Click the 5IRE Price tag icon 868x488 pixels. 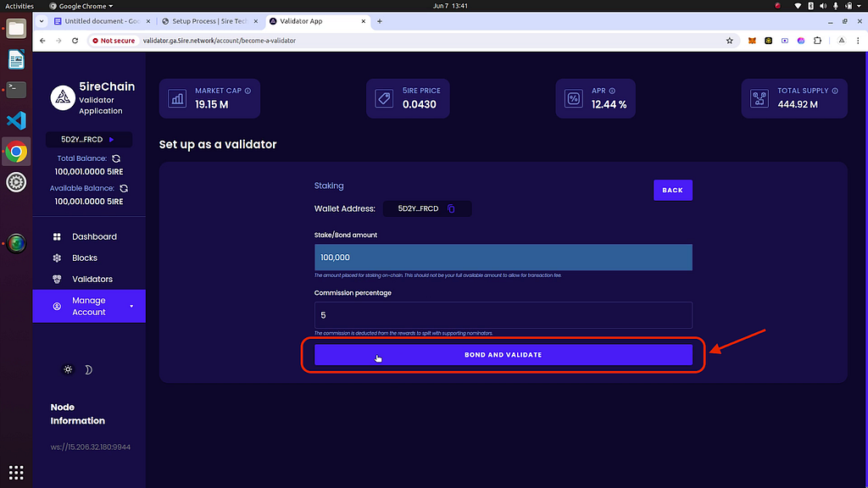(x=384, y=98)
